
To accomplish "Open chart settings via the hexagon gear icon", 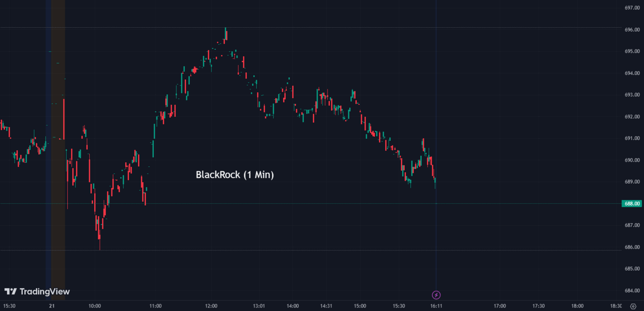I will [x=633, y=306].
